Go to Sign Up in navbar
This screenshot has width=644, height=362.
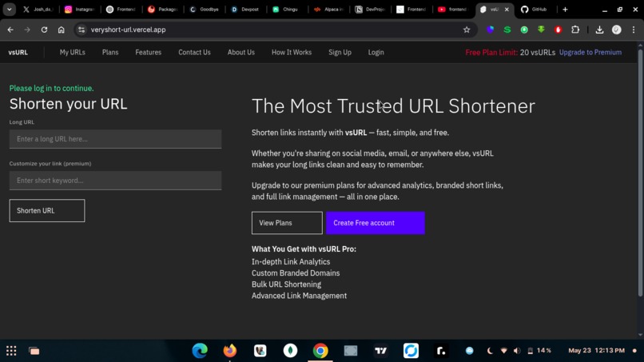click(x=340, y=53)
